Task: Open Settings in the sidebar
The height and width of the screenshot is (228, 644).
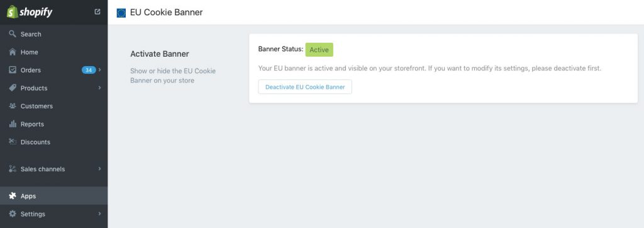Action: (54, 214)
